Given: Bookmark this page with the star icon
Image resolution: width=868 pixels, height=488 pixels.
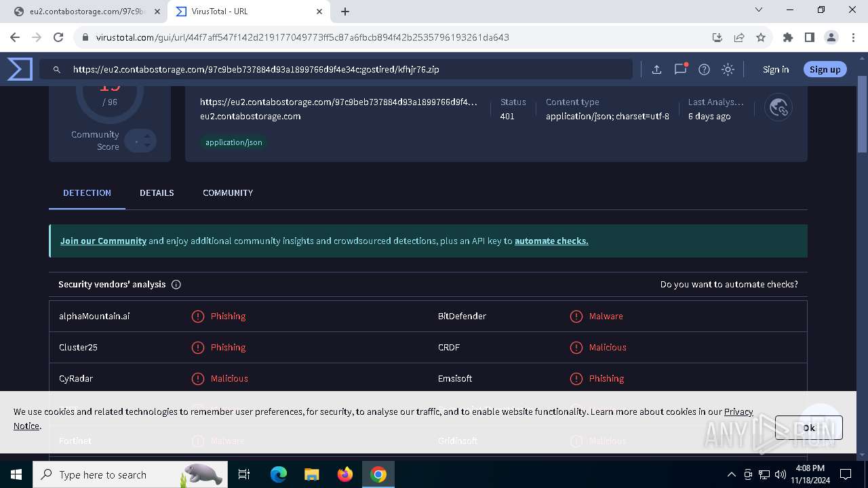Looking at the screenshot, I should pos(761,37).
